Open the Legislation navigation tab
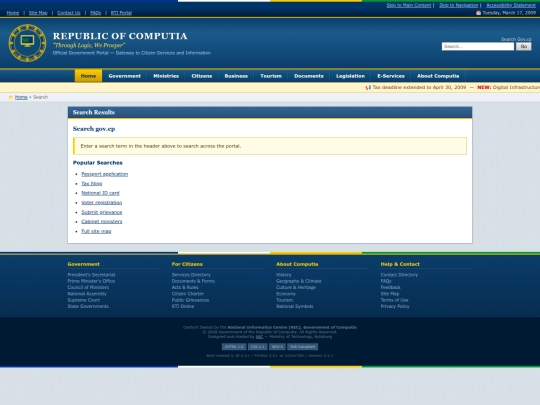The height and width of the screenshot is (405, 540). 350,76
